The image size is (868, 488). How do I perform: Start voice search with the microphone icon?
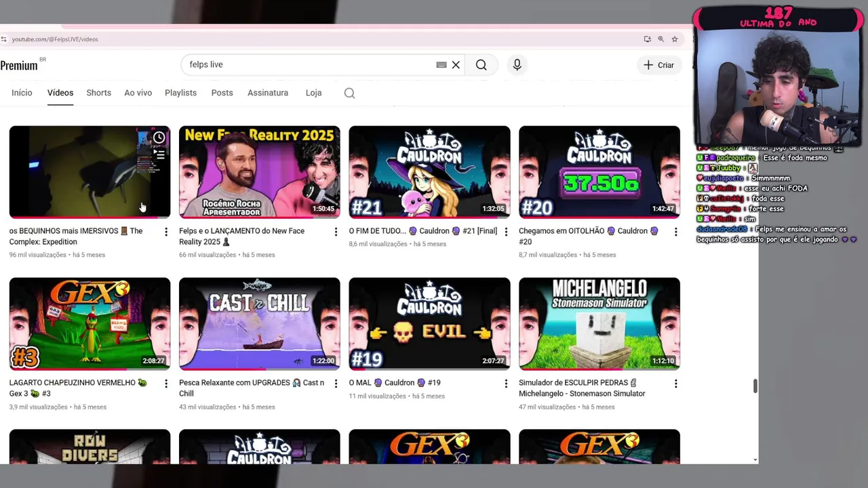(517, 64)
